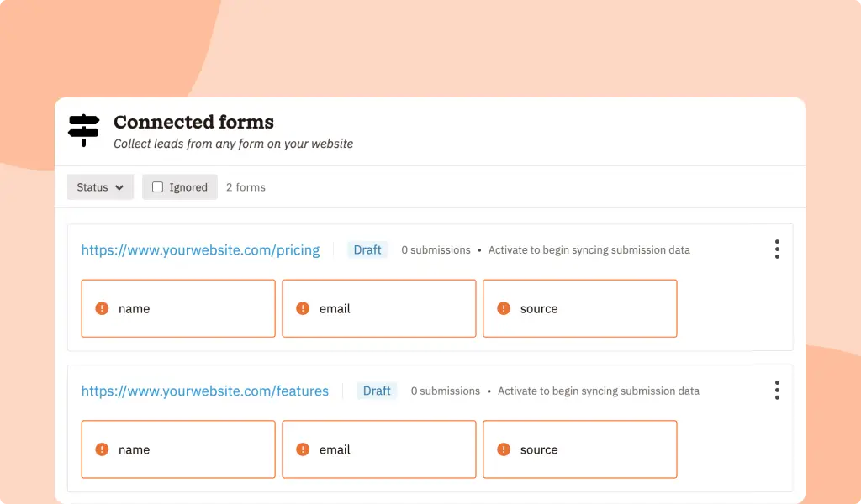
Task: Enable the Ignored checkbox
Action: [x=157, y=186]
